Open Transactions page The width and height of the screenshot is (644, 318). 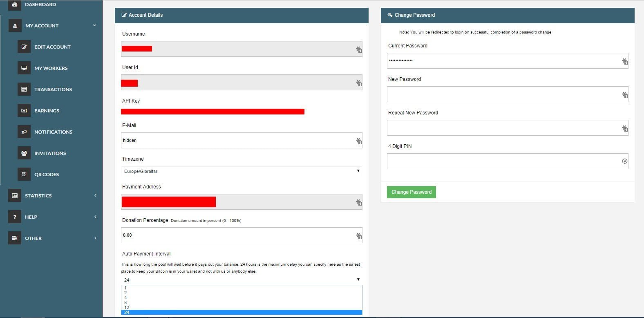pyautogui.click(x=53, y=90)
